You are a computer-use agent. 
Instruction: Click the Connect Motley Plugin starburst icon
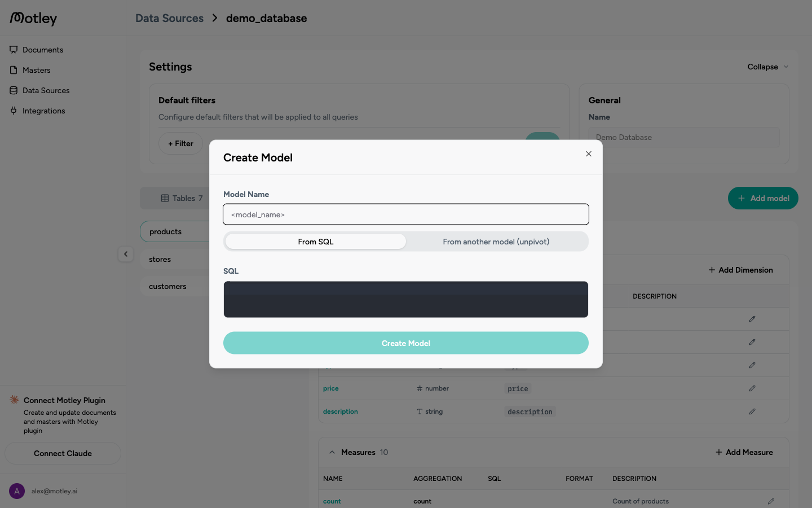14,400
